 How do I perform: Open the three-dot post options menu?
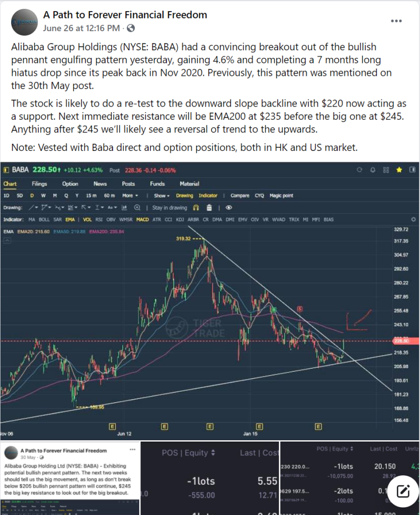[x=396, y=21]
